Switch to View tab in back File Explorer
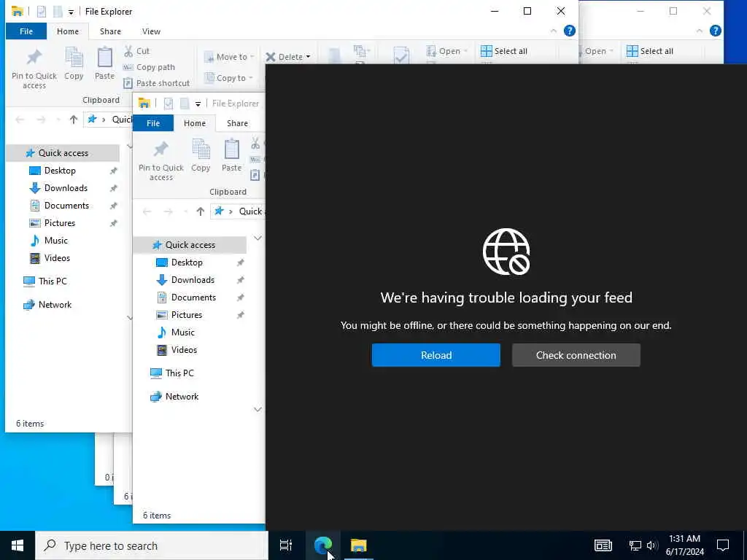The height and width of the screenshot is (560, 747). [151, 31]
